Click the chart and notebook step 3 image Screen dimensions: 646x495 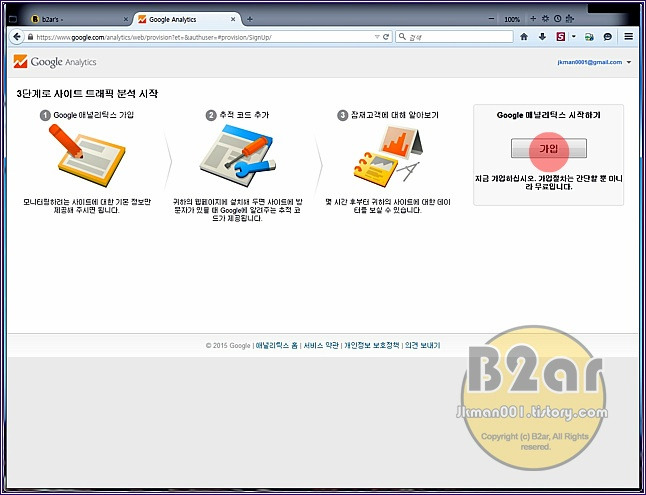point(387,155)
